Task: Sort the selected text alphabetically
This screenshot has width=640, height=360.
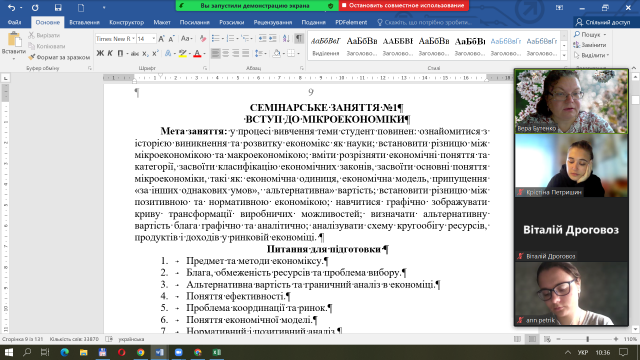Action: [286, 39]
